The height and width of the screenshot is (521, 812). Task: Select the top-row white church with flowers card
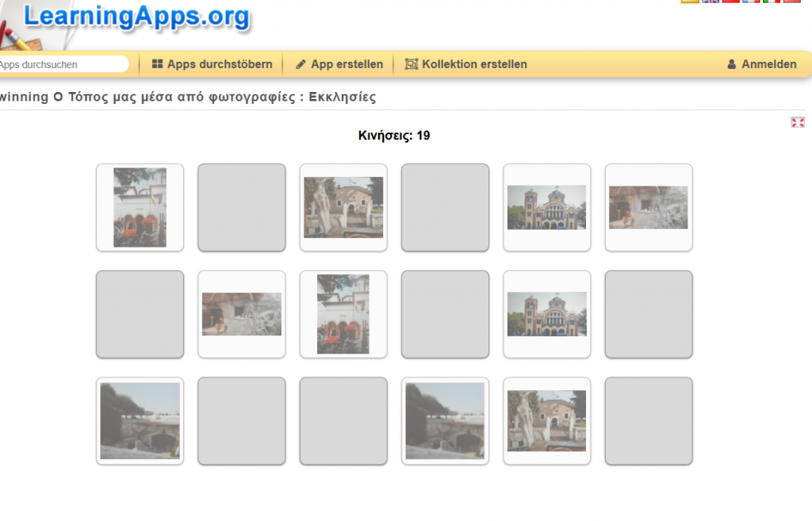(x=140, y=208)
